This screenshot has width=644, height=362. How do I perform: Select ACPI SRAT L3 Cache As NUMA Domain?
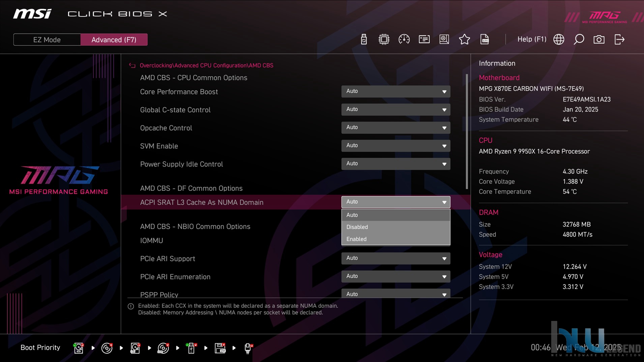tap(202, 202)
